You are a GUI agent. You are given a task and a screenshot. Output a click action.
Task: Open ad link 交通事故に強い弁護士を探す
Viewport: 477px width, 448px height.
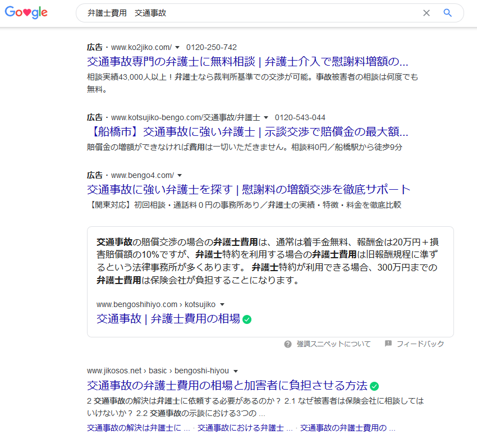tap(249, 190)
